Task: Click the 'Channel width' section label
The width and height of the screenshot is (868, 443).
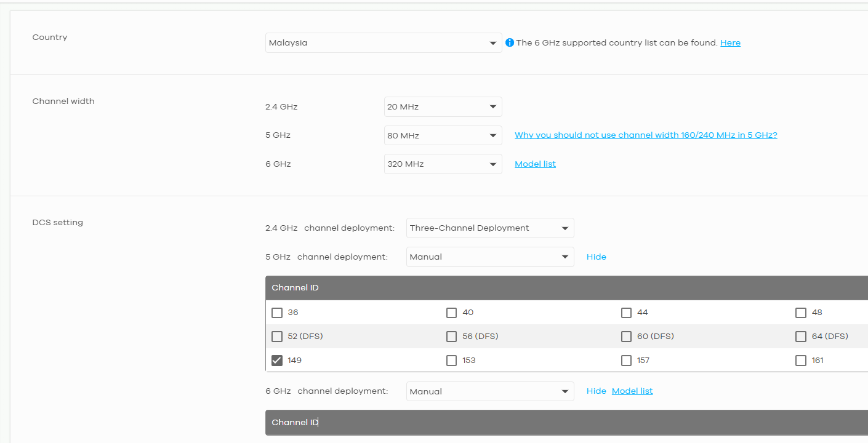Action: 63,101
